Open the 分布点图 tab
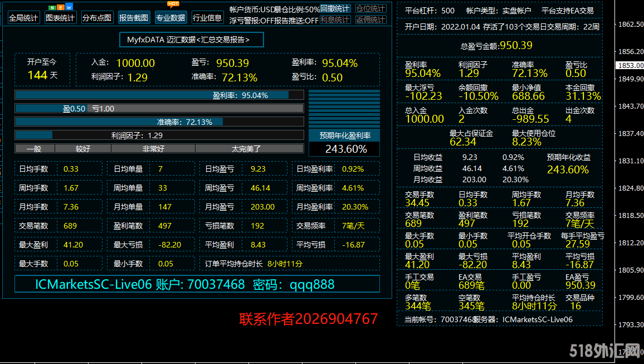The width and height of the screenshot is (644, 364). point(97,18)
